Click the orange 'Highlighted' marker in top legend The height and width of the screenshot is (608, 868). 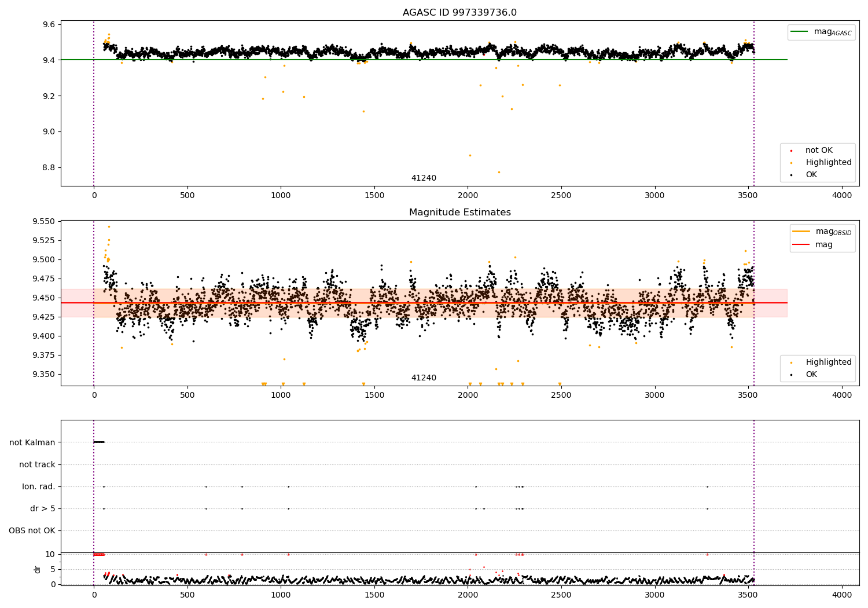(x=791, y=163)
